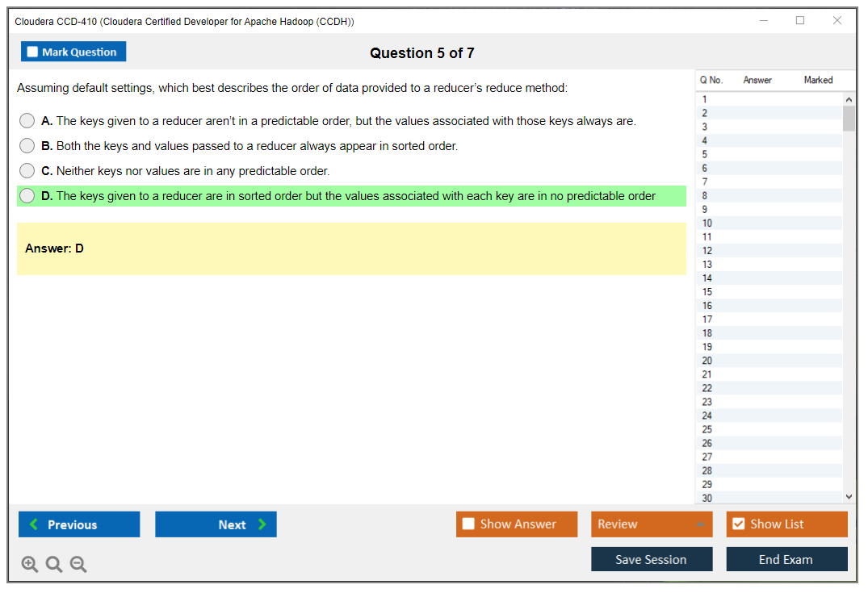Uncheck the Show List checkbox
The image size is (868, 593).
tap(738, 524)
